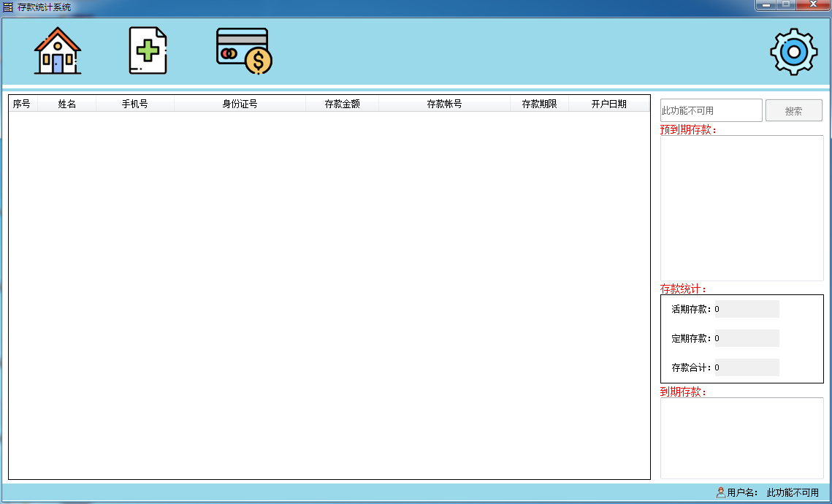The width and height of the screenshot is (832, 504).
Task: Click the 定期存款 label
Action: [692, 338]
